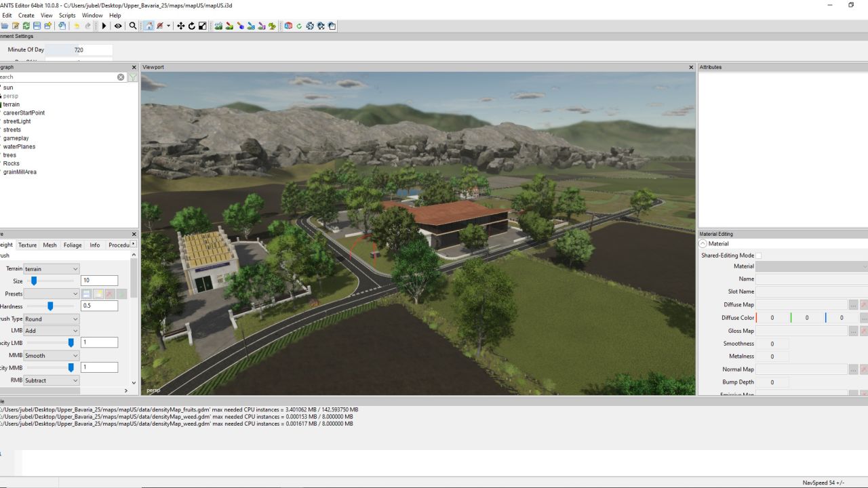Click the Undo arrow icon

pyautogui.click(x=76, y=26)
